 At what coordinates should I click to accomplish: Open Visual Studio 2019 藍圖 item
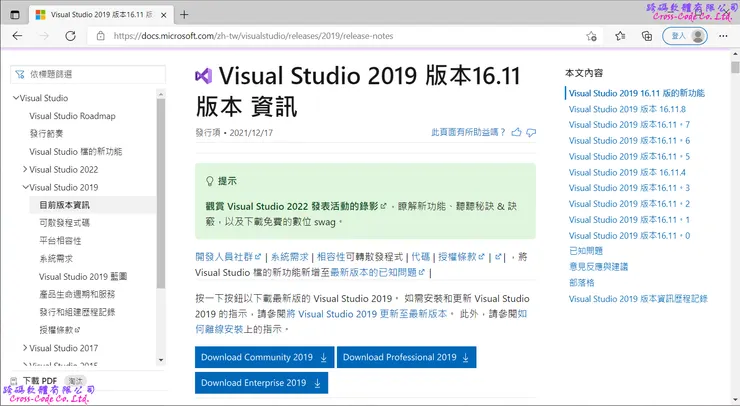pos(83,276)
